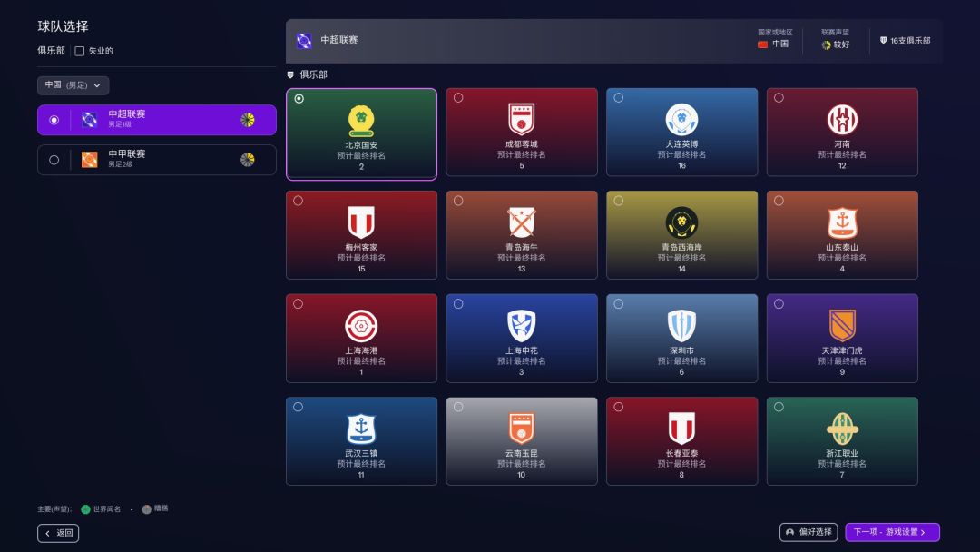This screenshot has height=552, width=980.
Task: Open the 中国 (男足) country dropdown
Action: [x=73, y=85]
